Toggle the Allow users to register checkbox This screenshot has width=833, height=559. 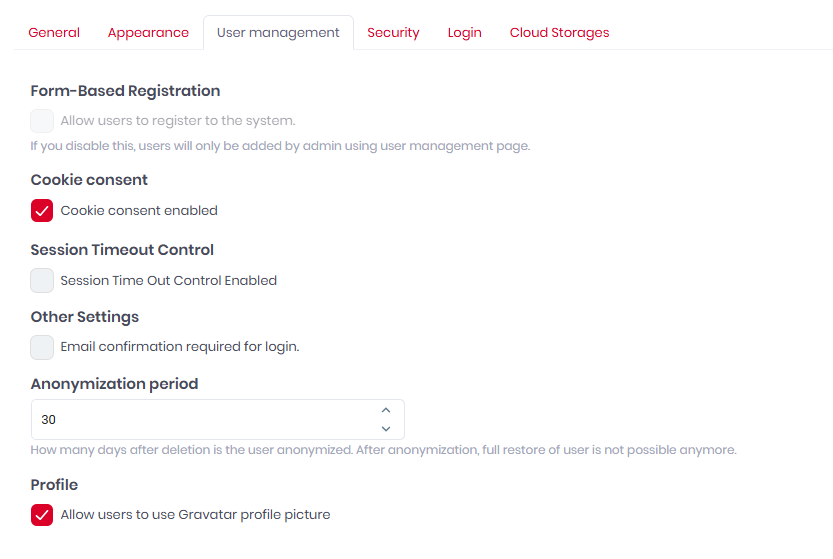(42, 121)
